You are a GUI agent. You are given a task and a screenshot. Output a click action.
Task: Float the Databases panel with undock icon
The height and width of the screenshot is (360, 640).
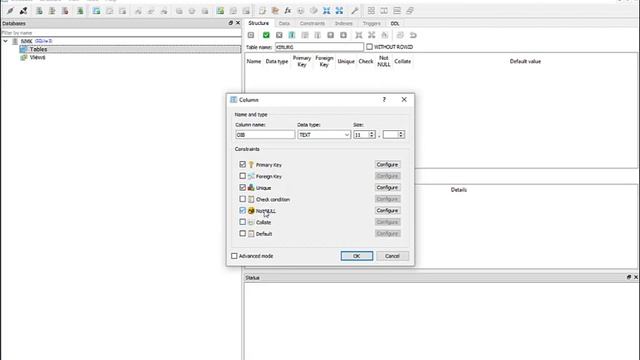(231, 23)
